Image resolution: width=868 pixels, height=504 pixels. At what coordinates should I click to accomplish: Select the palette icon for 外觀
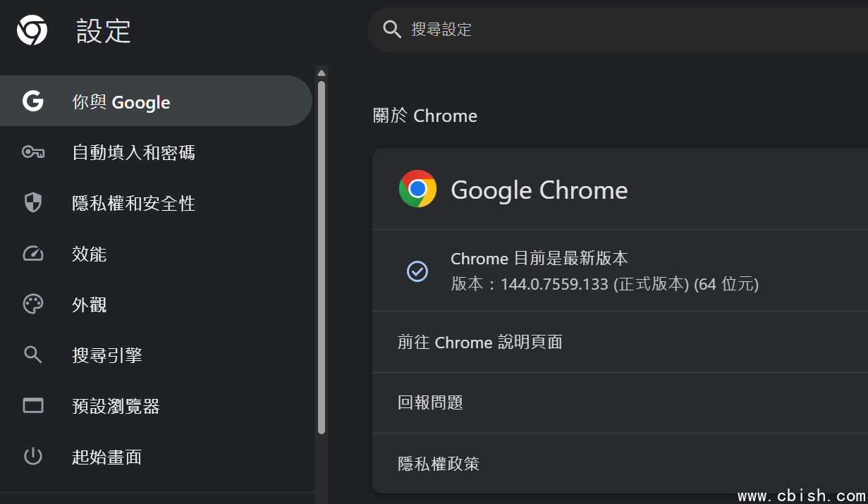32,305
